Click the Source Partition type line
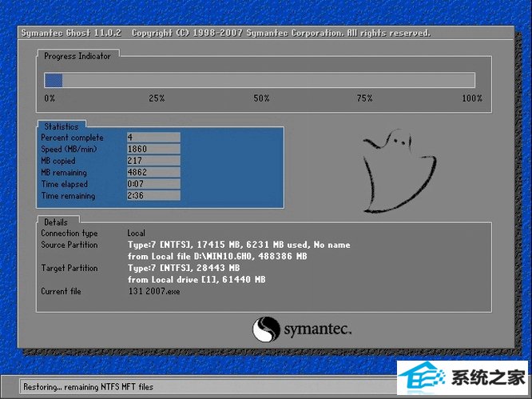 (x=239, y=245)
